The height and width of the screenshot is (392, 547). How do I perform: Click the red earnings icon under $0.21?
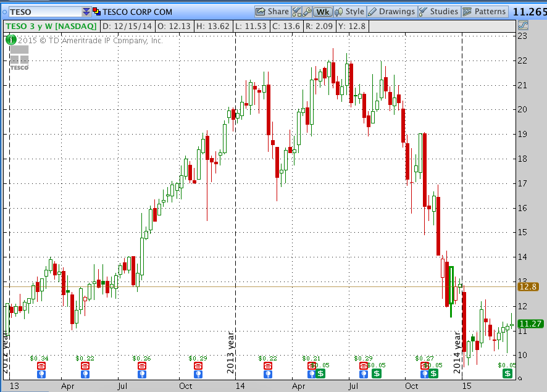click(311, 366)
